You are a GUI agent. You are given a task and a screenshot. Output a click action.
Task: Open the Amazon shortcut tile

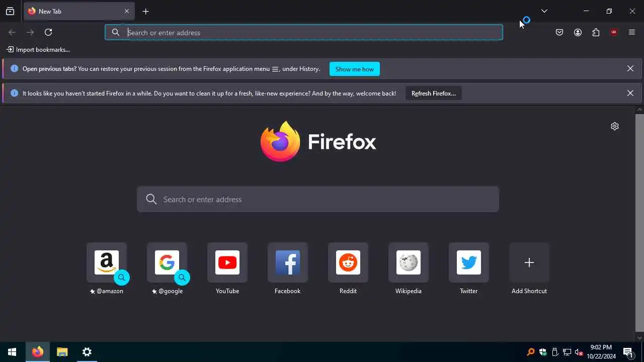coord(107,262)
